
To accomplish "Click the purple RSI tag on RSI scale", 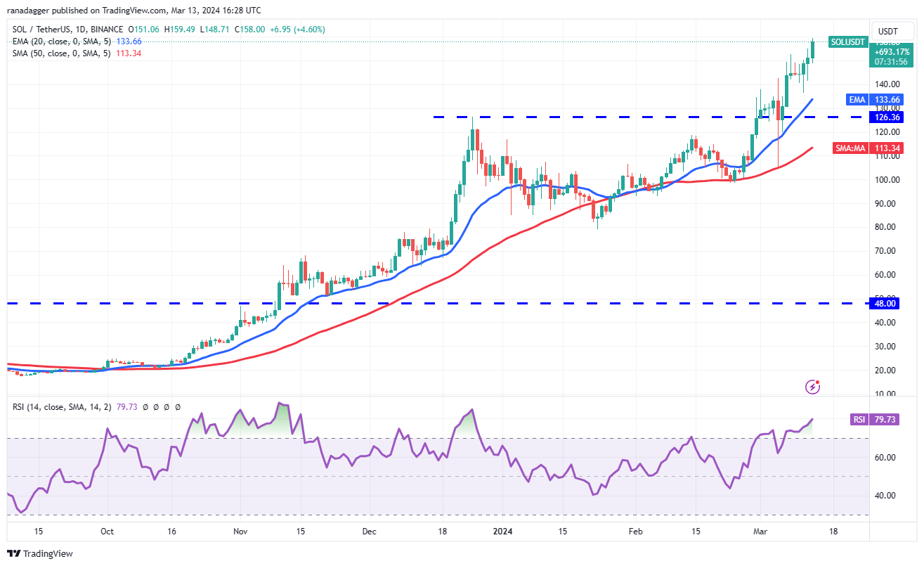I will tap(859, 419).
